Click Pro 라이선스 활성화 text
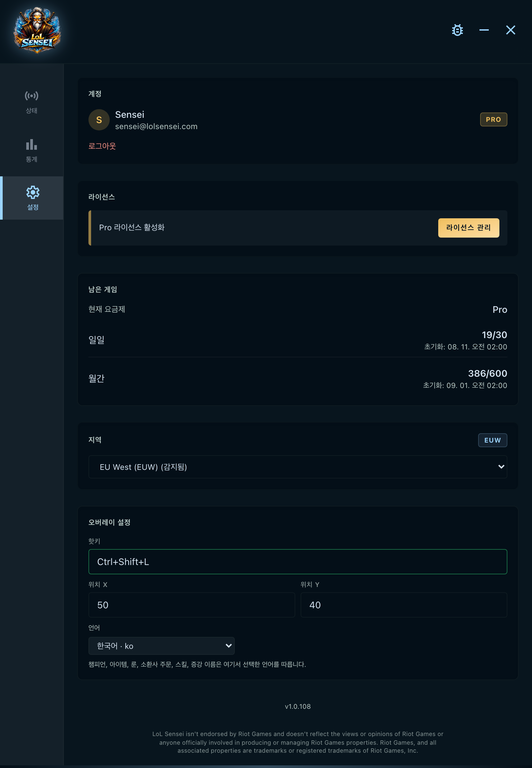The image size is (532, 768). 132,228
